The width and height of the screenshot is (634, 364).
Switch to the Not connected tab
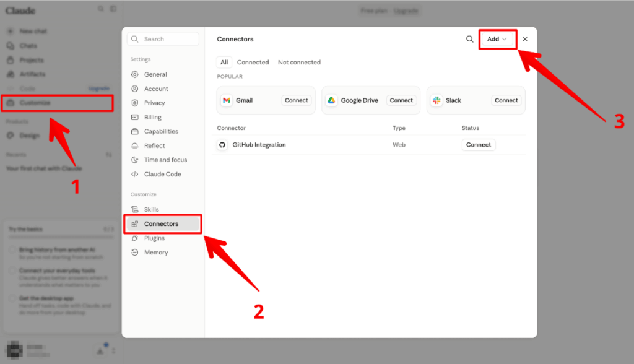pos(299,63)
